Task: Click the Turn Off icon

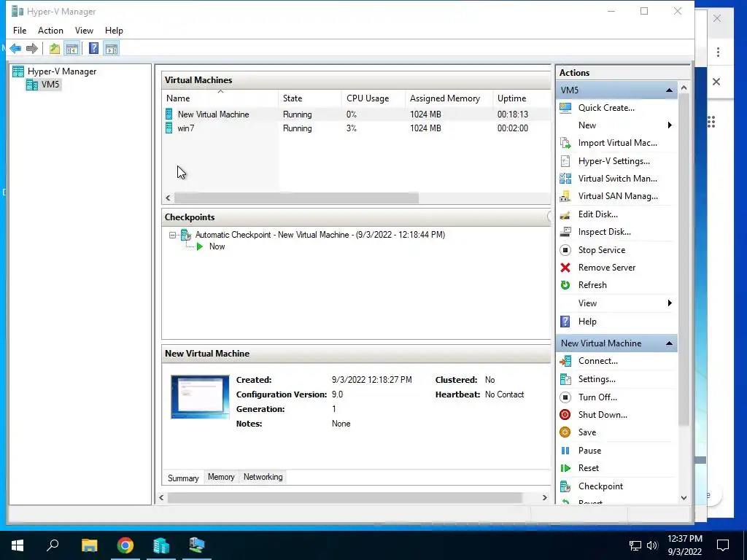Action: (565, 397)
